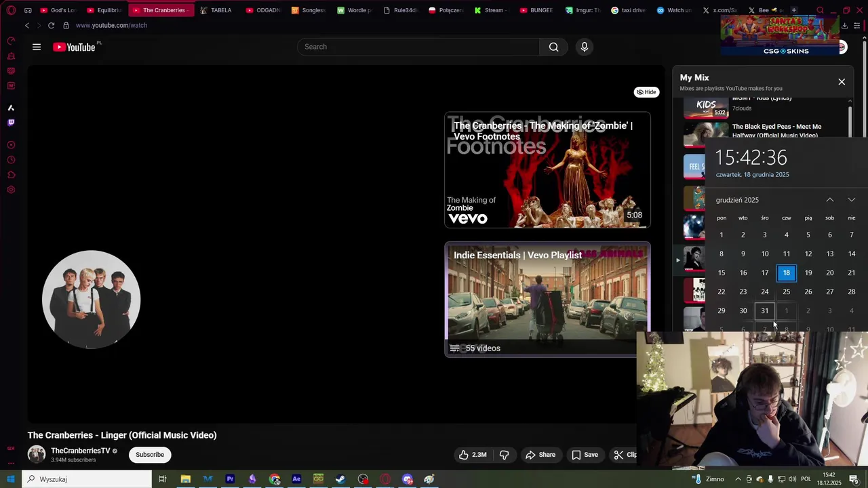Open sidebar History clock icon
The width and height of the screenshot is (868, 488).
[x=11, y=160]
